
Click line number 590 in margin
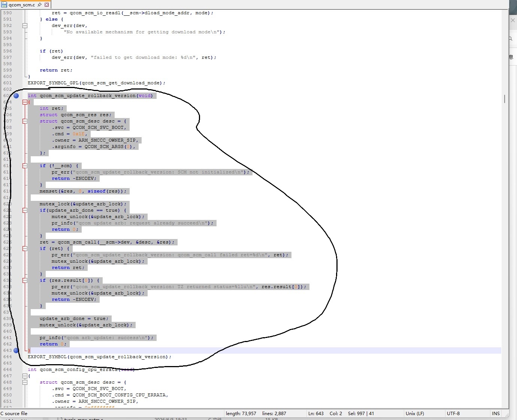[7, 13]
